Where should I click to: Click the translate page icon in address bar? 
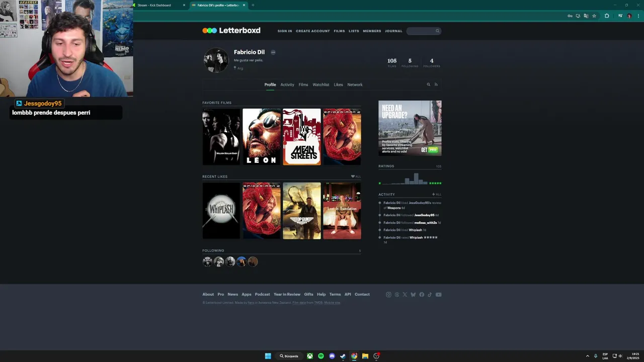pos(586,16)
